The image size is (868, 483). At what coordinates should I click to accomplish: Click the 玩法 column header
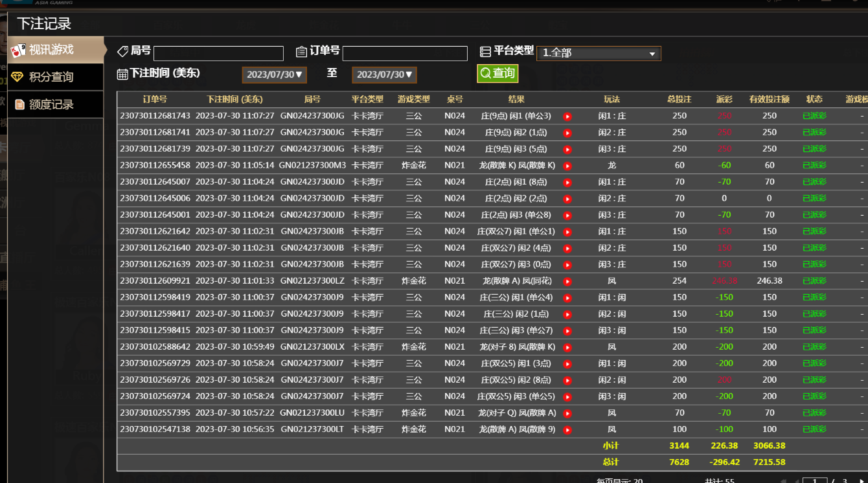[x=612, y=100]
